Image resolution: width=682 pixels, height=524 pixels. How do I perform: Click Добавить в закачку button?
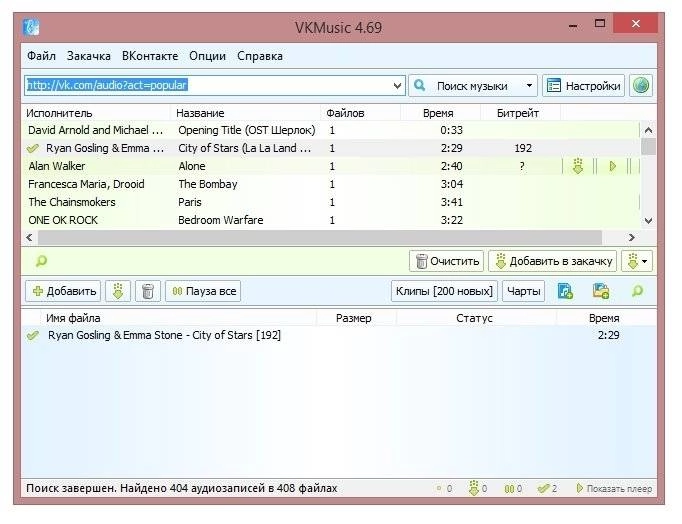552,261
